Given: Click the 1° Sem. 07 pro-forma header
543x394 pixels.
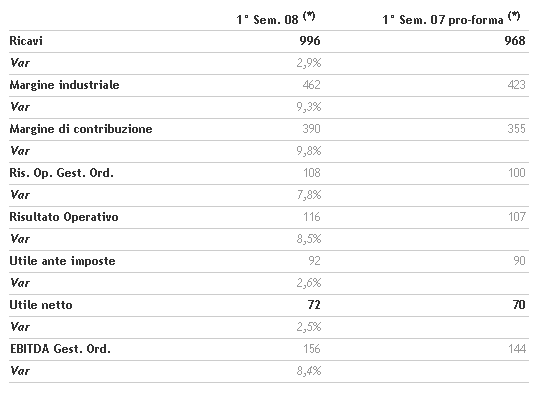Looking at the screenshot, I should click(x=451, y=18).
